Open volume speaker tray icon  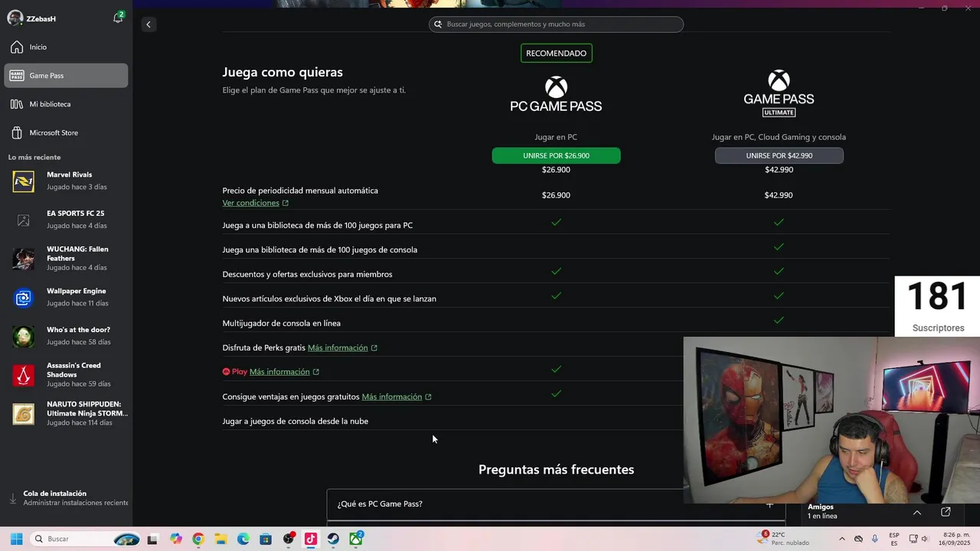pos(925,539)
